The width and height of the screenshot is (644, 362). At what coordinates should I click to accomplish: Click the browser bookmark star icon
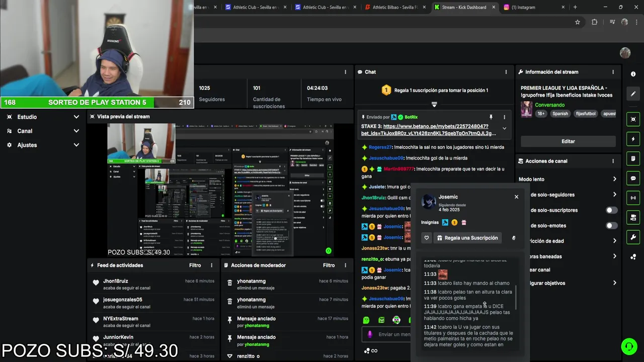pos(578,22)
